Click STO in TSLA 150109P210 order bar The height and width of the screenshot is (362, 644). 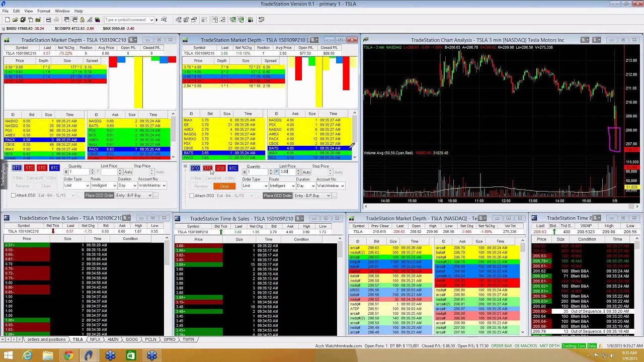click(x=220, y=168)
